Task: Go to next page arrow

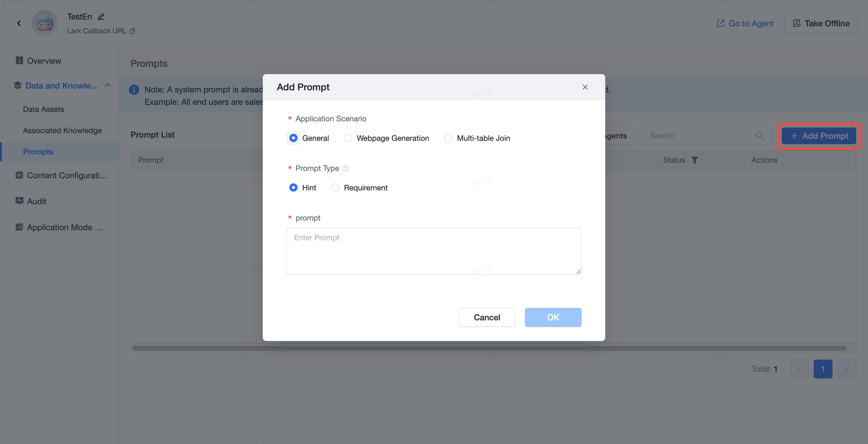Action: point(846,369)
